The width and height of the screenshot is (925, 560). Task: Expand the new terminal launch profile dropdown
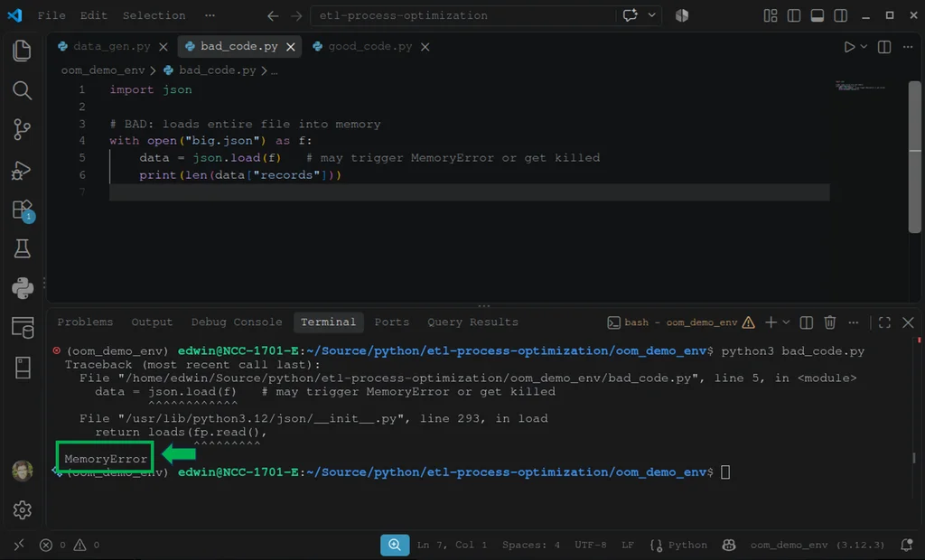click(x=786, y=322)
